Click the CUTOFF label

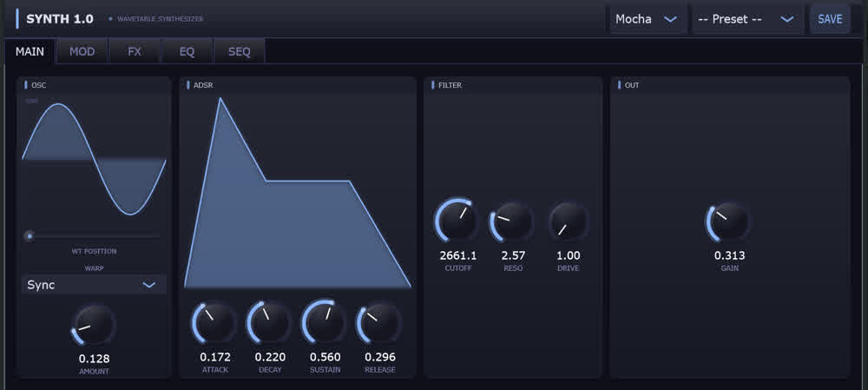coord(457,268)
